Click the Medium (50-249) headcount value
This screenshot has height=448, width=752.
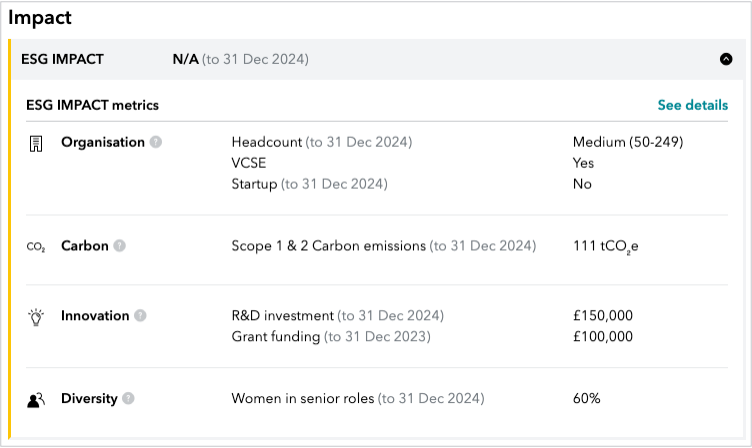point(628,142)
